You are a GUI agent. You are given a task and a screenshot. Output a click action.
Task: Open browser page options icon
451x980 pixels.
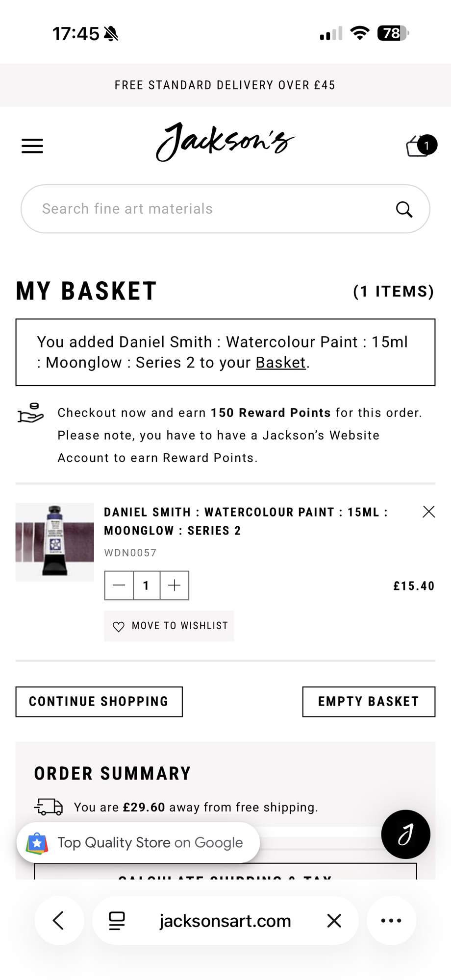(117, 921)
